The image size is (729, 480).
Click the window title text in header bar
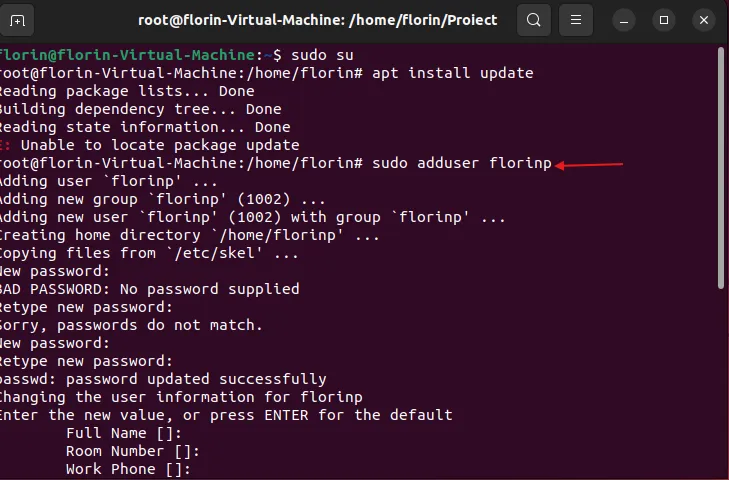tap(317, 20)
